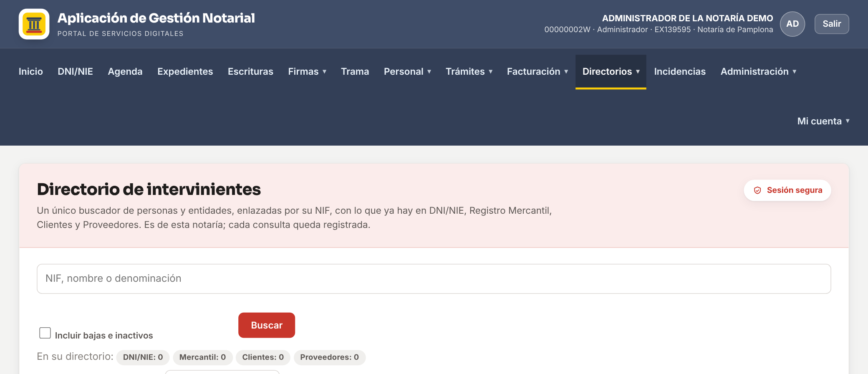The image size is (868, 374).
Task: Click the Sesión segura badge
Action: tap(787, 190)
